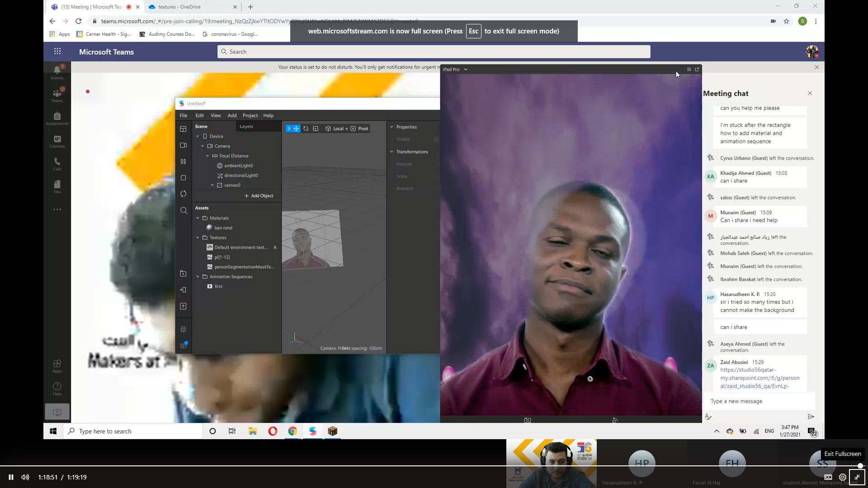The height and width of the screenshot is (488, 868).
Task: Open Files in the Teams left rail
Action: (x=57, y=187)
